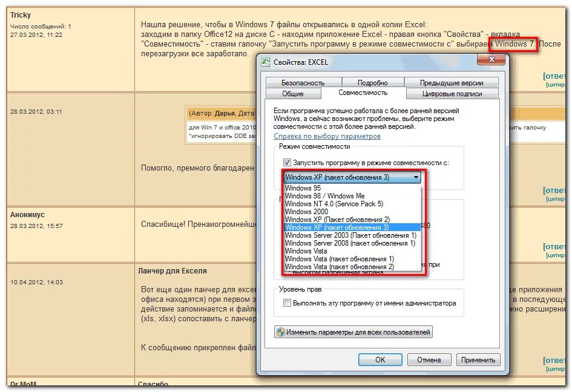Click the Уровень прав group label
Screen dimensions: 572x392
pos(300,289)
